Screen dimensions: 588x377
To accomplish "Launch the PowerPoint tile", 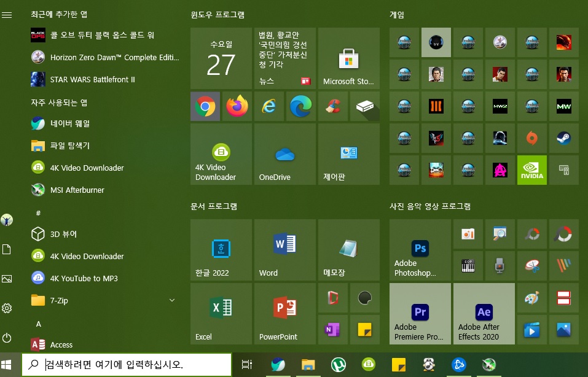I will pyautogui.click(x=284, y=314).
